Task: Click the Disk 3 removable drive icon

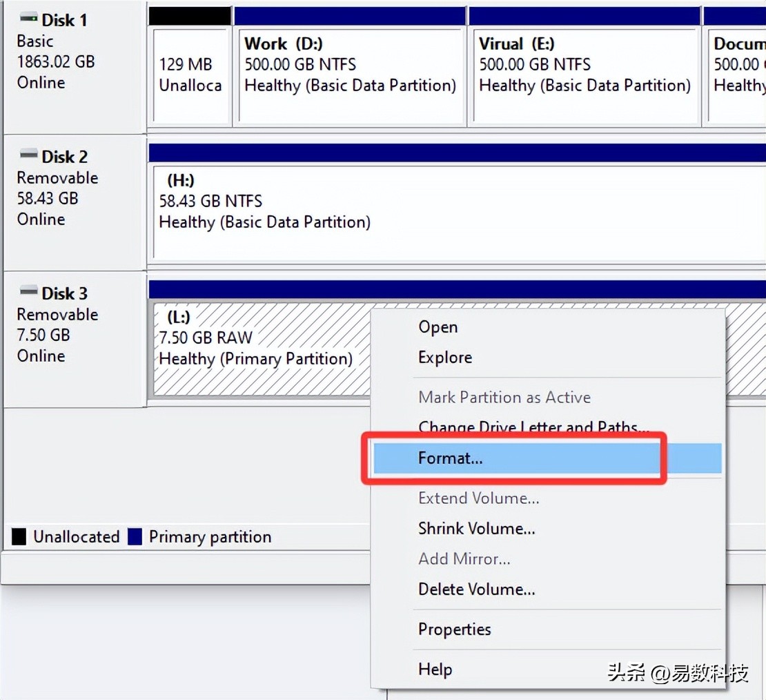Action: coord(28,292)
